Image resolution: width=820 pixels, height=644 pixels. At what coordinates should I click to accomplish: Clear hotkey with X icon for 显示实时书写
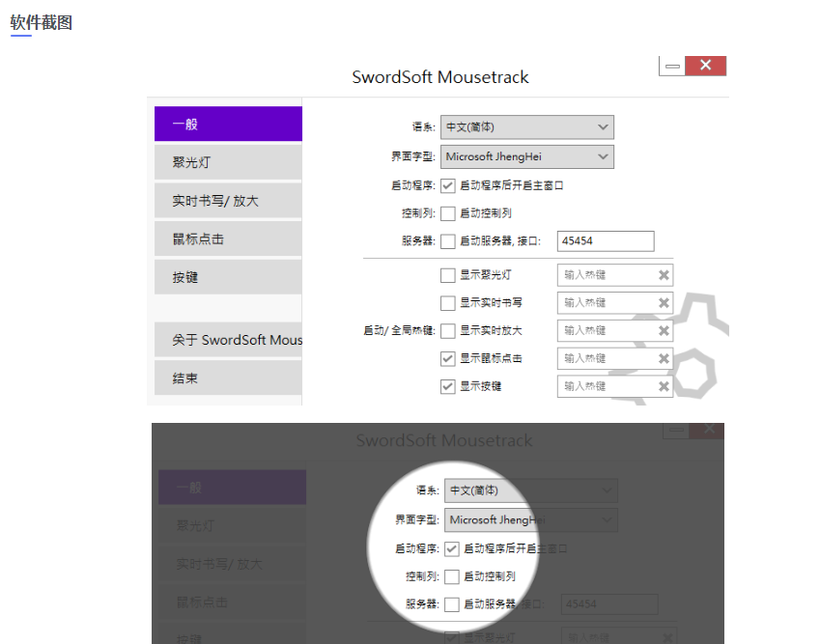click(664, 302)
